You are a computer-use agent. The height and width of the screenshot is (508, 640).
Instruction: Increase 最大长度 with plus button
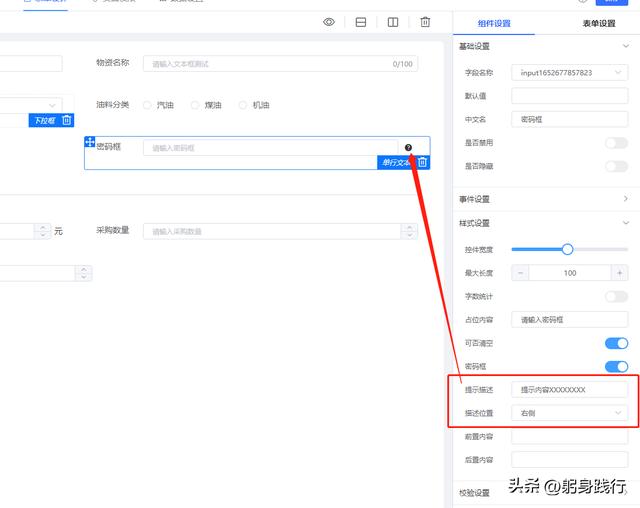point(620,273)
